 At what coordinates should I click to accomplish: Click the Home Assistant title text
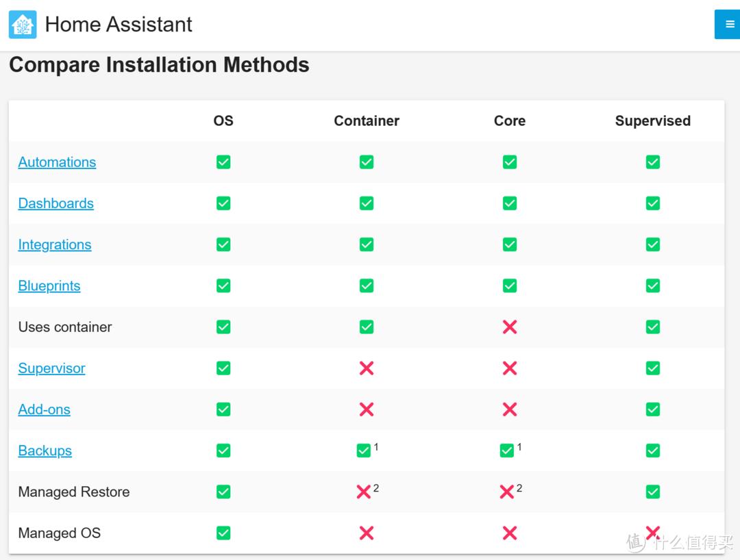click(119, 25)
